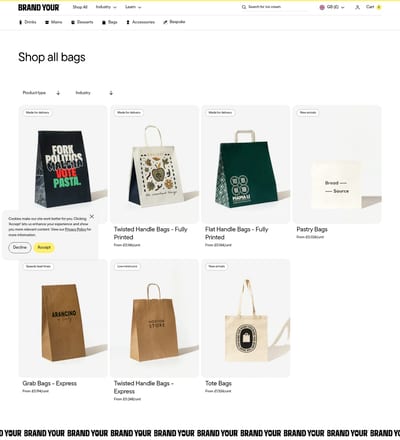Expand the Learn navigation dropdown
400x440 pixels.
coord(133,7)
